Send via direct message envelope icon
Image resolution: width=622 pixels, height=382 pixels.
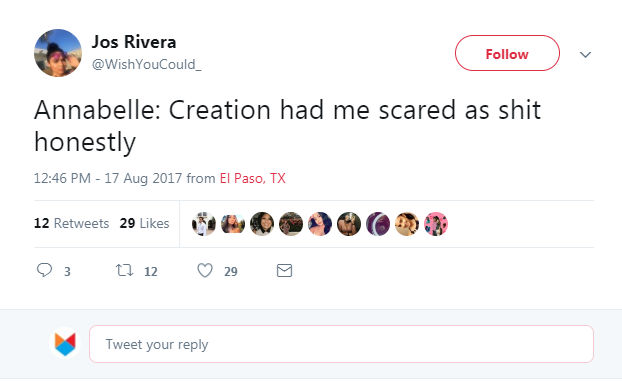[x=284, y=271]
